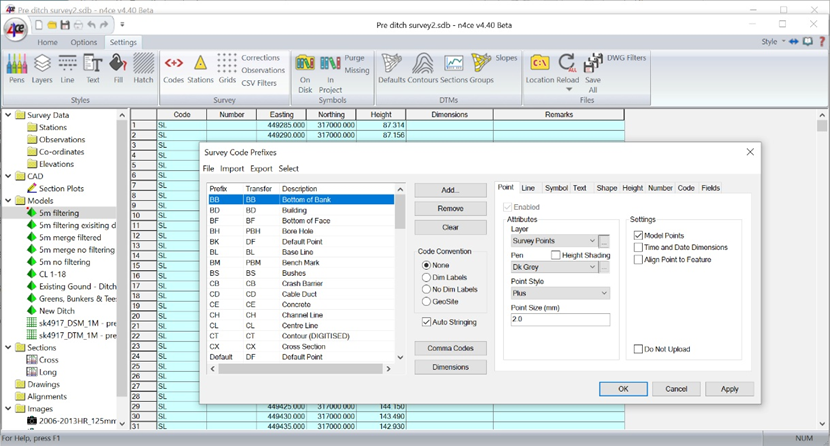Open the Point Style dropdown showing Plus
This screenshot has width=830, height=446.
coord(560,293)
